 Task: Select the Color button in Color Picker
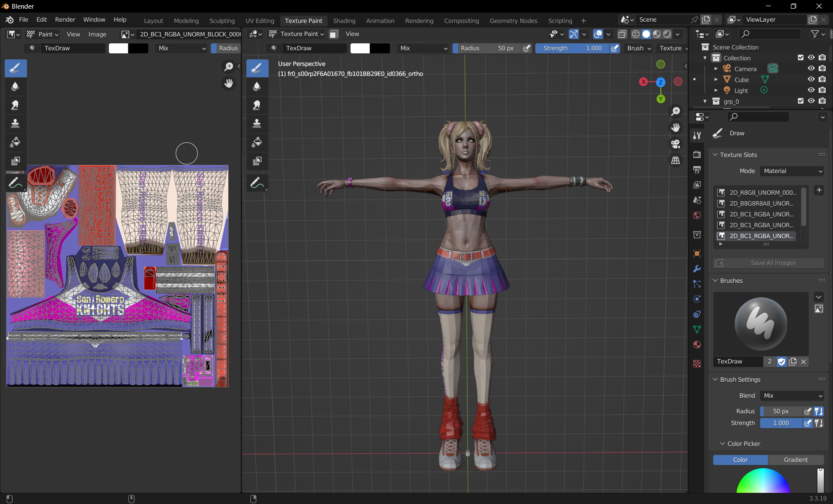tap(740, 460)
